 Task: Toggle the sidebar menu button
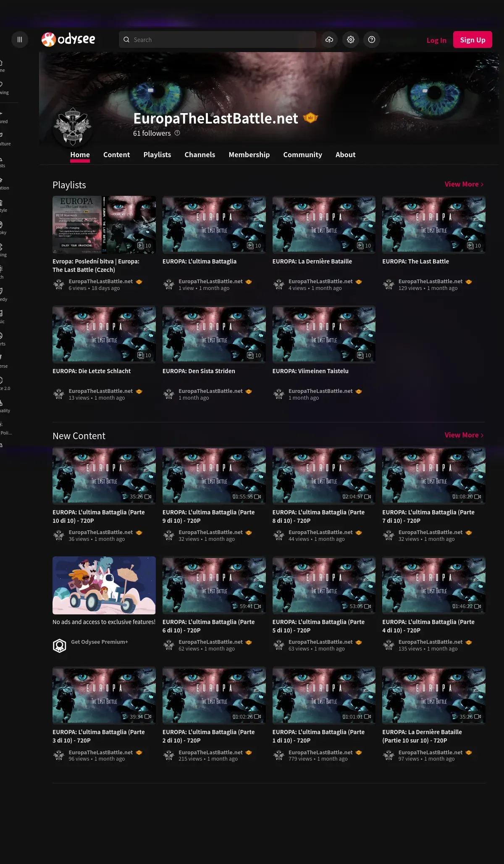[19, 40]
